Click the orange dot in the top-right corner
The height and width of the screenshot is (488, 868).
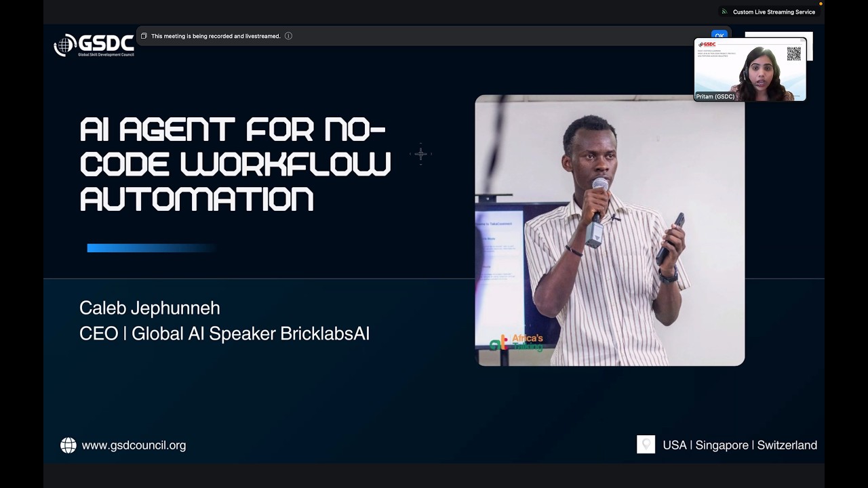(821, 3)
